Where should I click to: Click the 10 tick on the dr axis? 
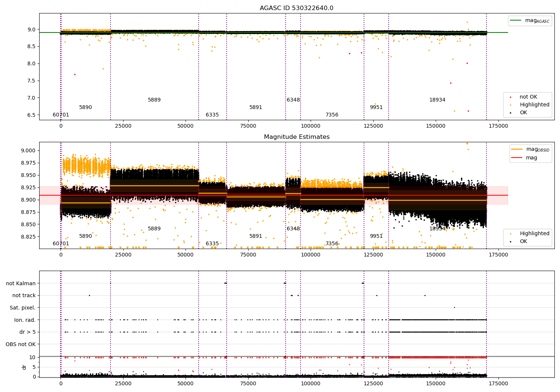tap(32, 358)
